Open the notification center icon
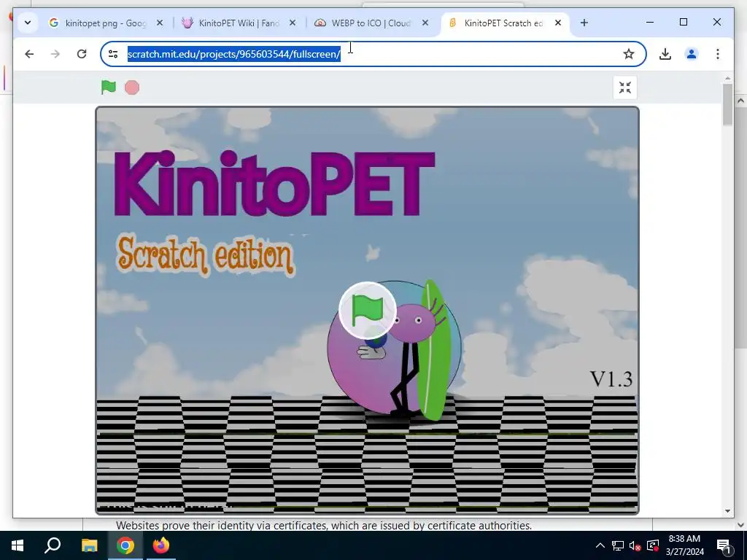Viewport: 747px width, 560px height. [x=724, y=545]
